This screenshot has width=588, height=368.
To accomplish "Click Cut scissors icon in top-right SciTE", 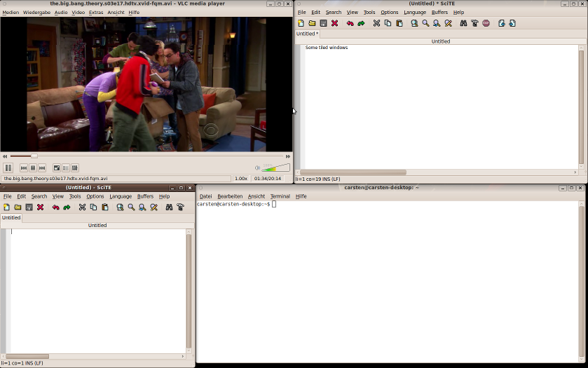I will click(x=376, y=23).
